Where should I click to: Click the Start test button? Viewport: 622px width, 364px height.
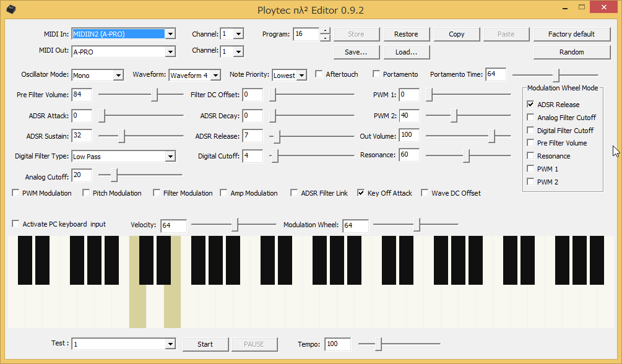pos(205,344)
